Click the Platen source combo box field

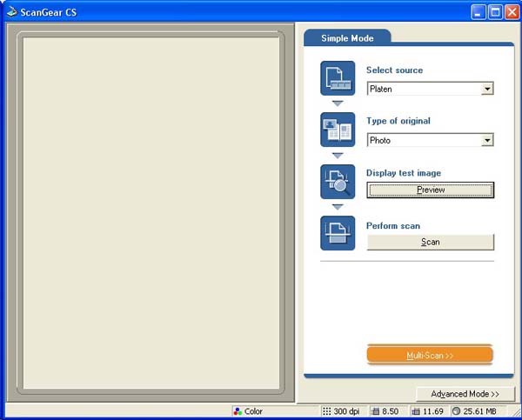pyautogui.click(x=430, y=89)
